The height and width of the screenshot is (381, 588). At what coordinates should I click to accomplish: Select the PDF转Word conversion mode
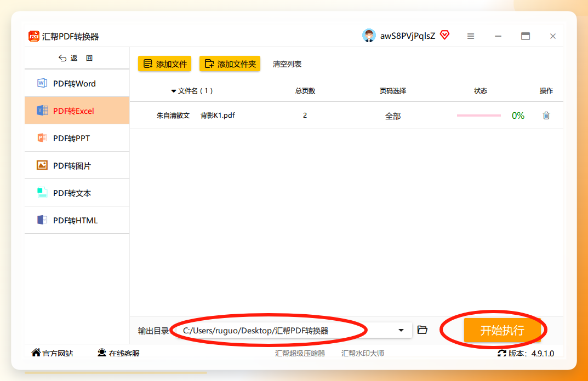(77, 83)
